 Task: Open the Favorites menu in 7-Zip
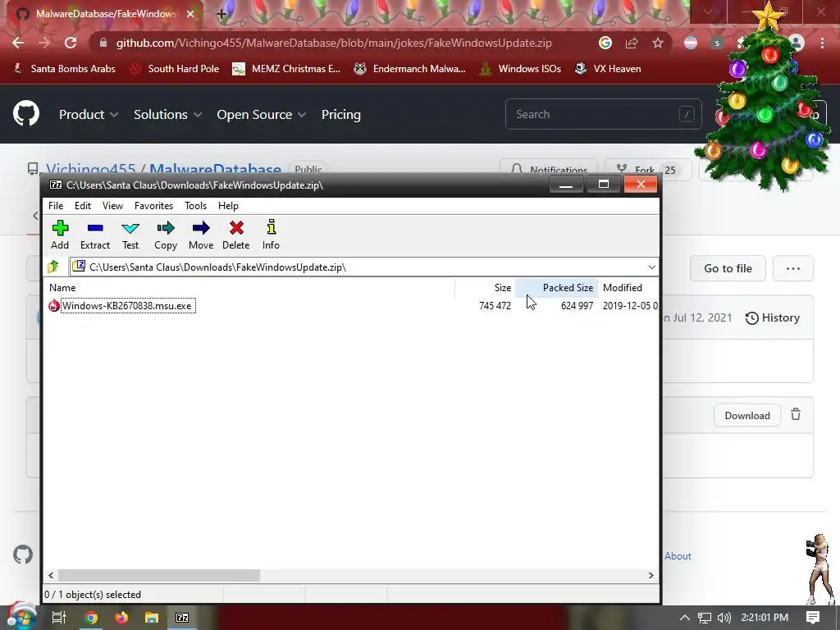tap(153, 206)
